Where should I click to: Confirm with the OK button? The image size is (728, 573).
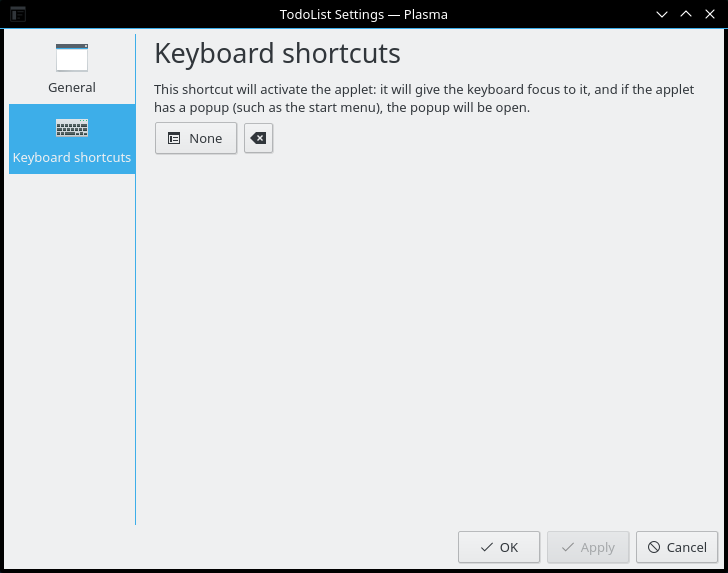click(499, 547)
